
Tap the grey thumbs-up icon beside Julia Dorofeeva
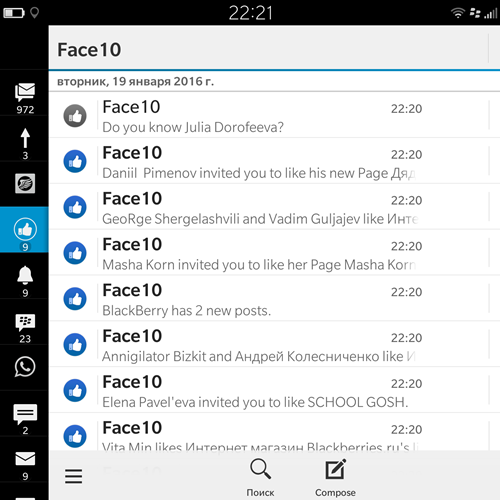coord(75,116)
